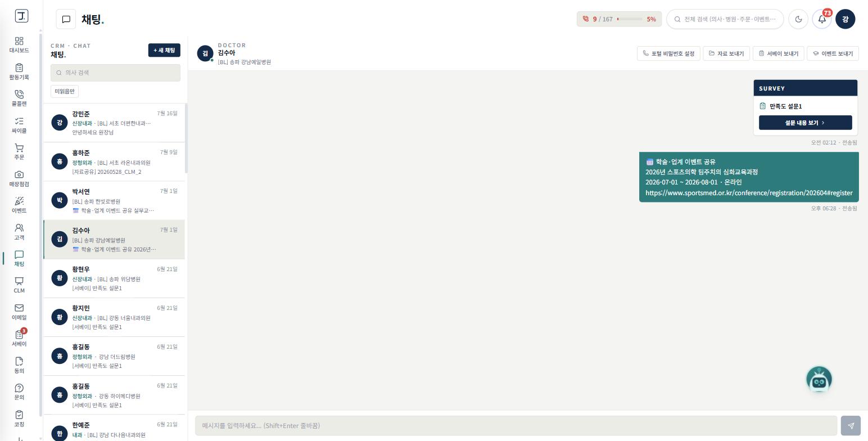Click 만족도 설문1 title in survey card
The height and width of the screenshot is (441, 868).
(x=785, y=106)
